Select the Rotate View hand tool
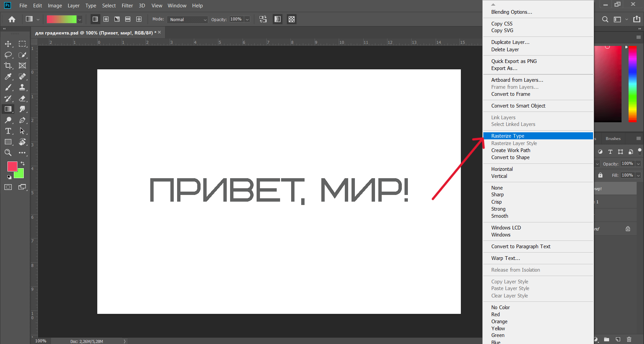This screenshot has height=344, width=644. click(22, 142)
